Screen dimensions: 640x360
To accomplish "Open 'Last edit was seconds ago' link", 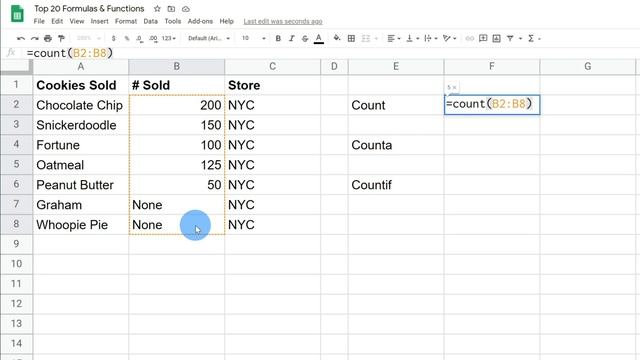I will coord(283,21).
